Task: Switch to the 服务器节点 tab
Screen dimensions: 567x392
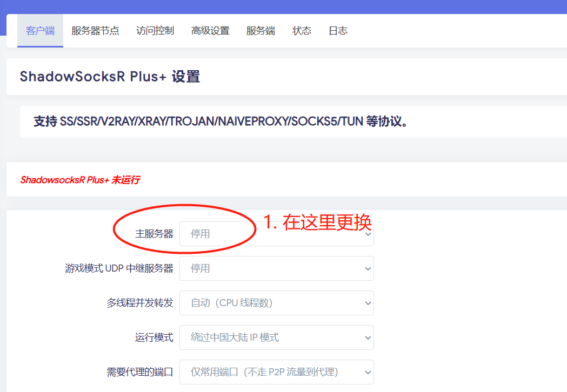Action: click(95, 31)
